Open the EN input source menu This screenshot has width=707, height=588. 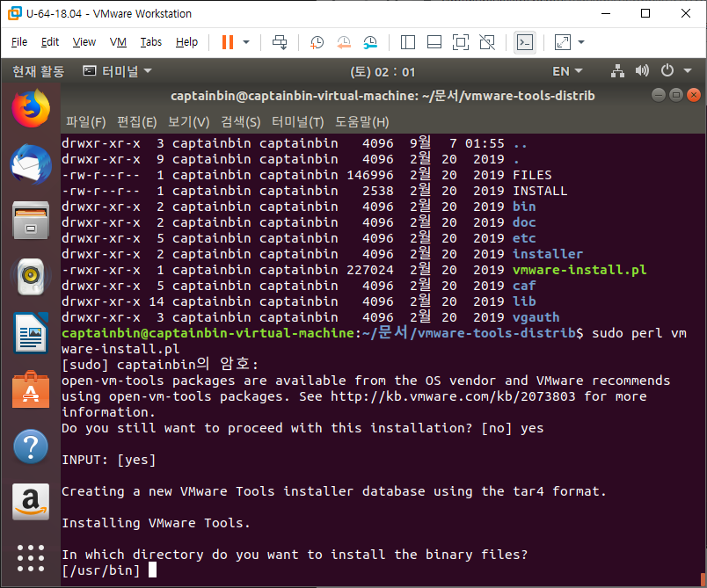click(x=567, y=71)
